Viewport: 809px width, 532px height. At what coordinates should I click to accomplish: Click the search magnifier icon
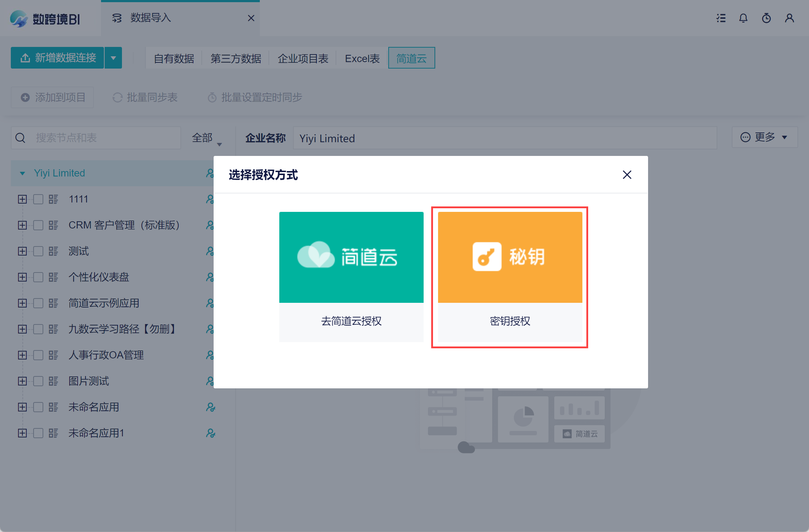point(21,138)
